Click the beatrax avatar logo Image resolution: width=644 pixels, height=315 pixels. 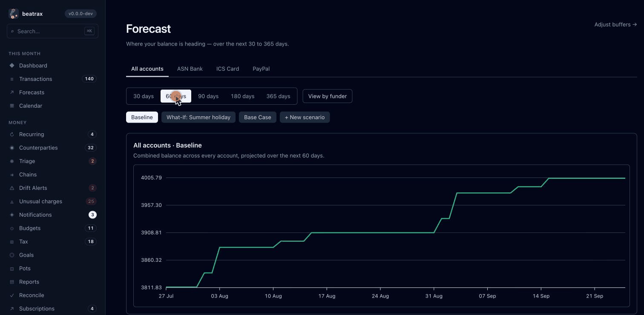(x=14, y=14)
